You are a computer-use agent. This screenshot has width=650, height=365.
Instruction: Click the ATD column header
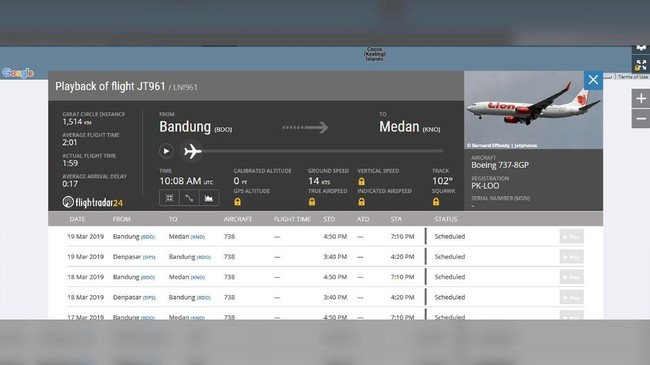(363, 219)
